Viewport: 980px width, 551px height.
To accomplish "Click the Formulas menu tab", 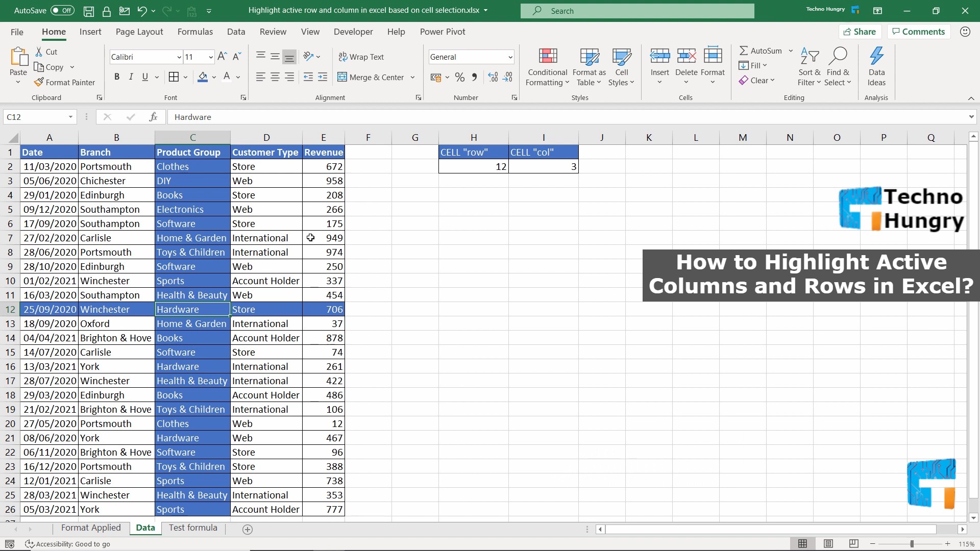I will tap(194, 32).
